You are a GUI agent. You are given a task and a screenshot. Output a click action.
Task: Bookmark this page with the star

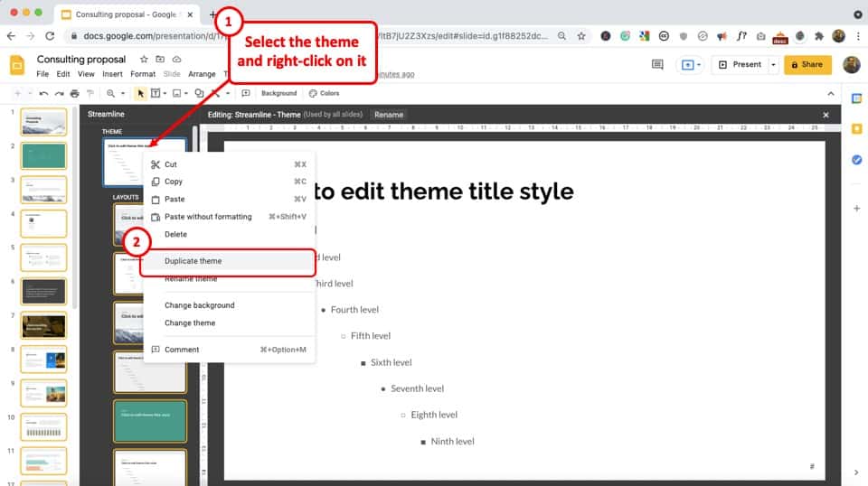click(x=581, y=36)
